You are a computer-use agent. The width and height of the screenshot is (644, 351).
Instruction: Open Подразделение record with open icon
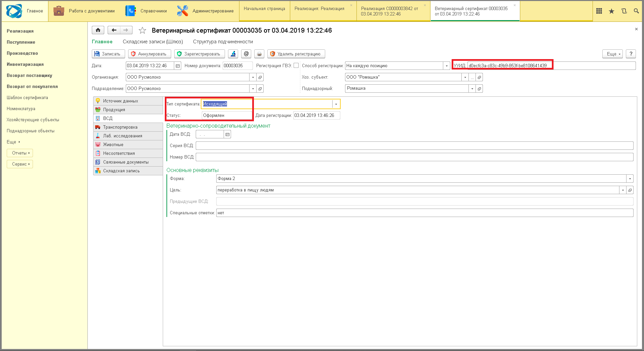coord(260,89)
